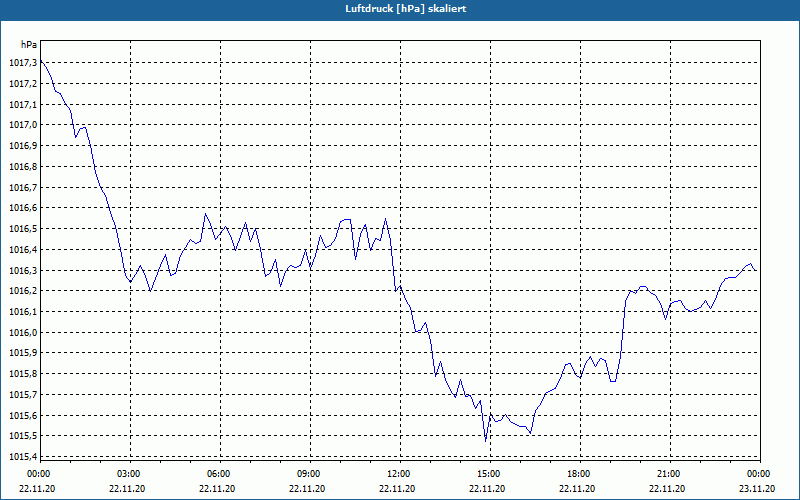Screen dimensions: 800x500
Task: Select the 1016,0 axis value
Action: pos(23,332)
